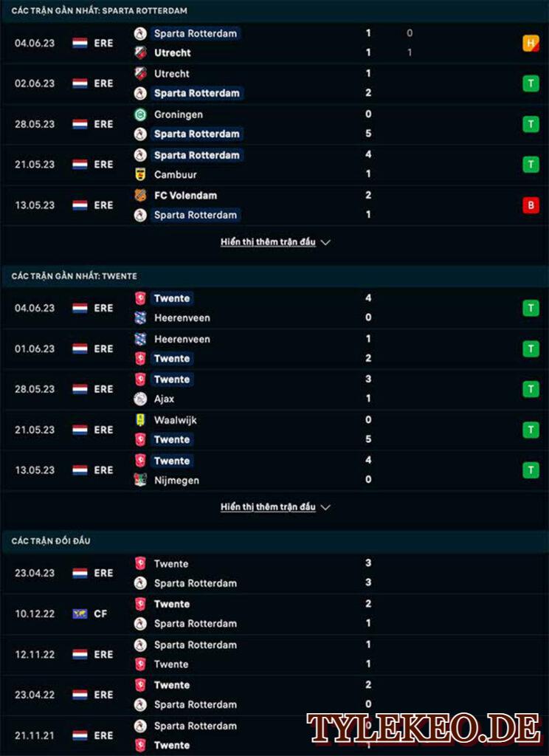Viewport: 549px width, 756px height.
Task: Click the CF competition flag for the 10.12.22 match
Action: (80, 614)
